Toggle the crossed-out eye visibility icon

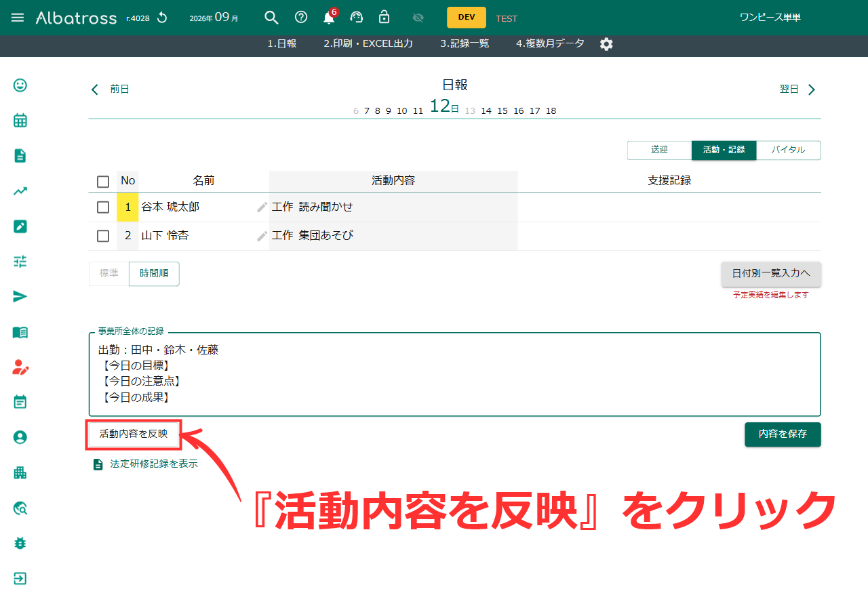tap(418, 18)
